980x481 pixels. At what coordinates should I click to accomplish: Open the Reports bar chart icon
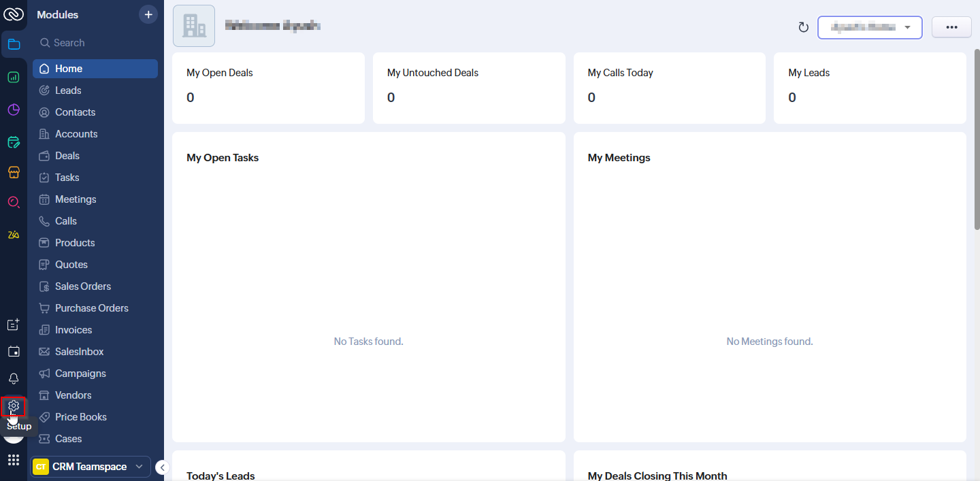click(x=14, y=77)
